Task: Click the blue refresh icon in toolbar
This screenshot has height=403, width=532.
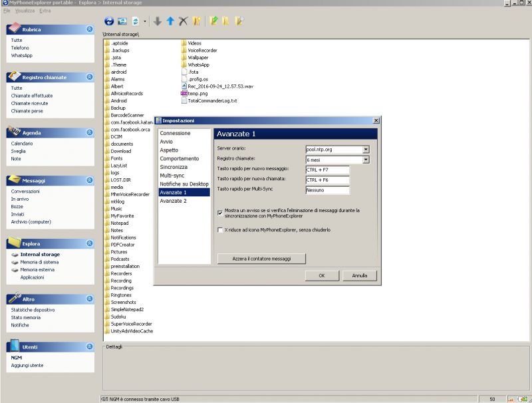Action: click(110, 21)
